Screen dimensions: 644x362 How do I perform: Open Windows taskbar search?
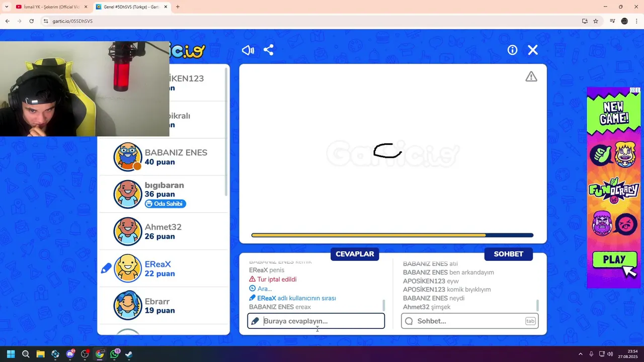click(26, 354)
